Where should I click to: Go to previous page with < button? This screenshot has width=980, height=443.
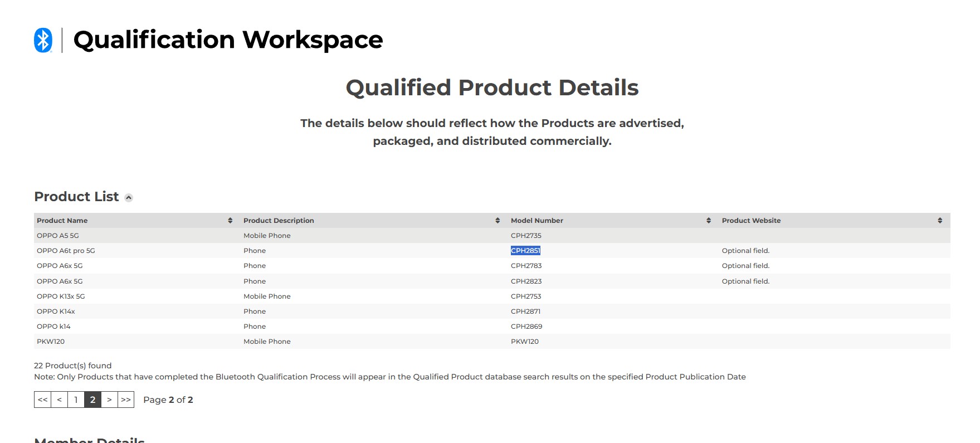pos(59,400)
